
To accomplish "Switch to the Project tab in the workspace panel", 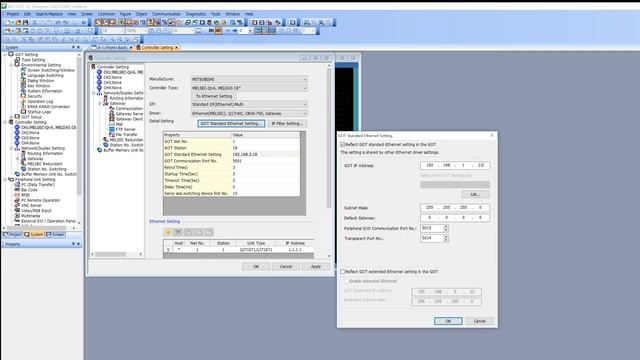I will coord(12,235).
